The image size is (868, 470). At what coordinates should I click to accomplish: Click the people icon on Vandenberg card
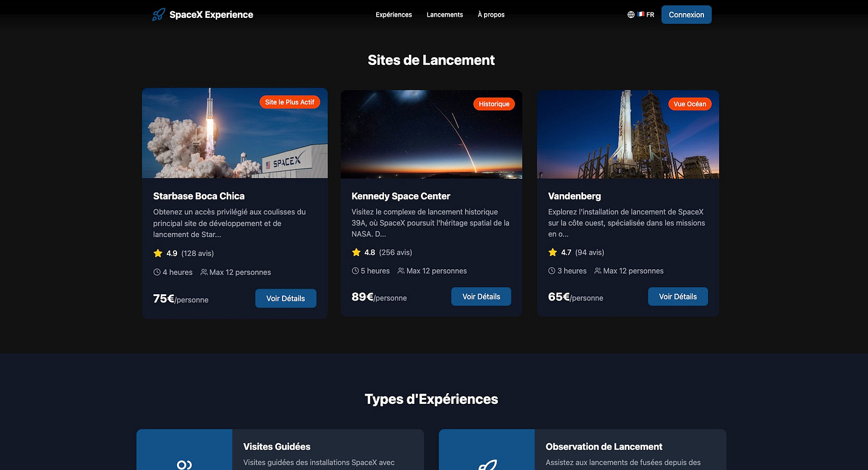tap(598, 271)
